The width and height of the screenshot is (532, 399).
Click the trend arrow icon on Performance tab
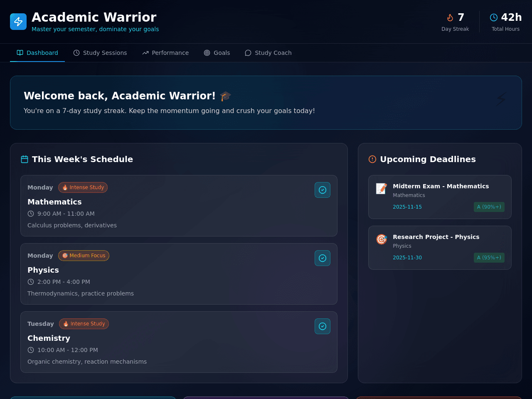(x=145, y=53)
